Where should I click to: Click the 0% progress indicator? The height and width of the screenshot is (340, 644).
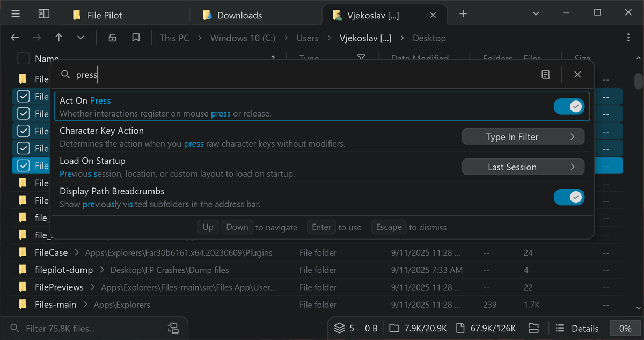pos(625,328)
